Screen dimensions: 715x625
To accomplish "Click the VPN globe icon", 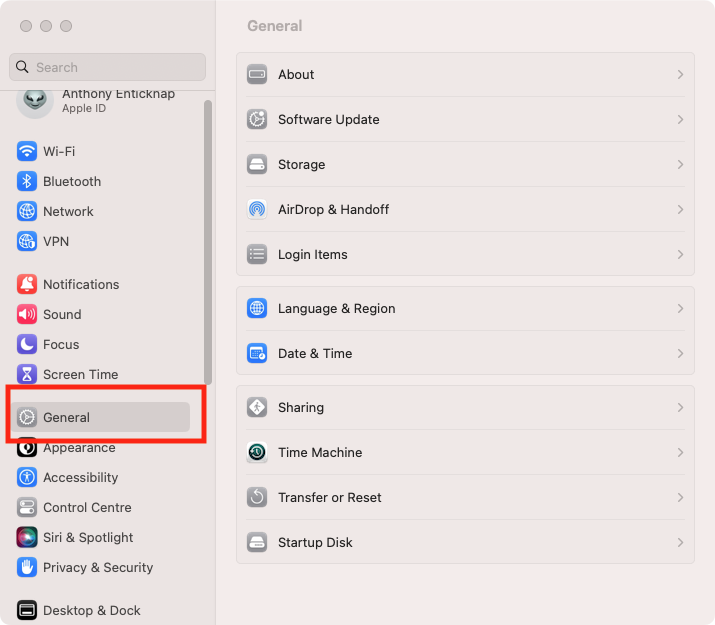I will tap(27, 242).
